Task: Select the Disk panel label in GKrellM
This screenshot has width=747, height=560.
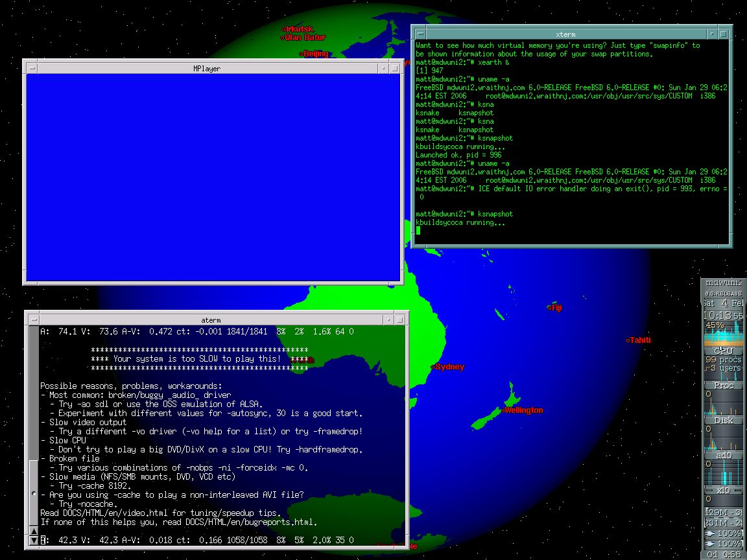Action: pos(723,420)
